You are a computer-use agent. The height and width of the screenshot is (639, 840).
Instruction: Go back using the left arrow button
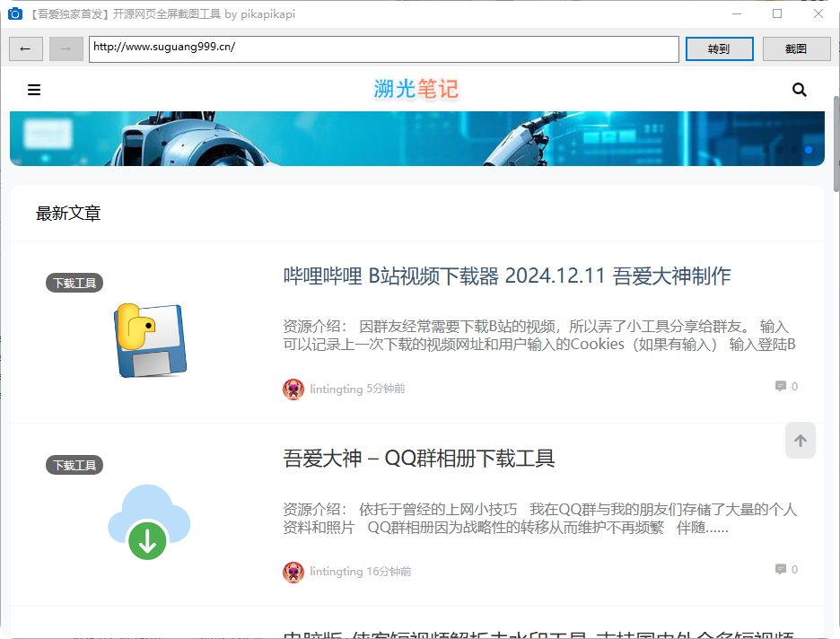pos(26,49)
